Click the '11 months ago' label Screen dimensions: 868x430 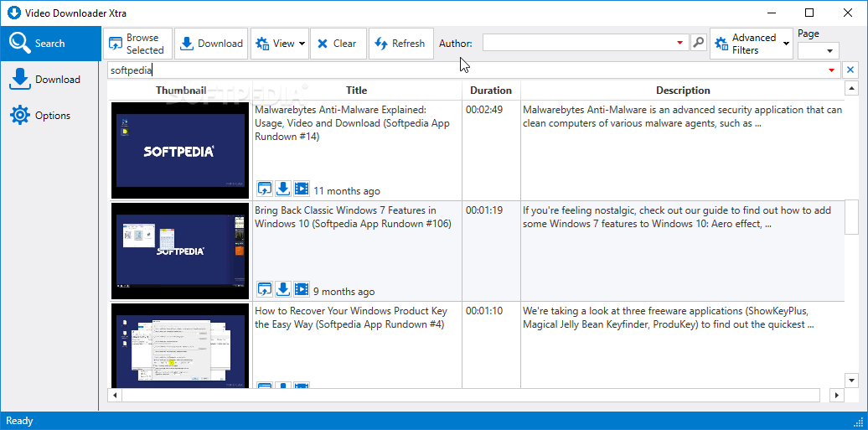pyautogui.click(x=347, y=191)
